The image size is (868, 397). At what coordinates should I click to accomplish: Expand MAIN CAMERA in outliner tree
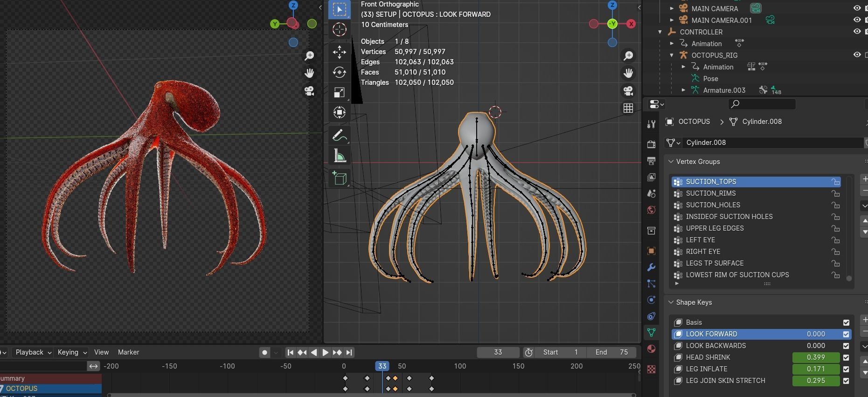(x=672, y=8)
